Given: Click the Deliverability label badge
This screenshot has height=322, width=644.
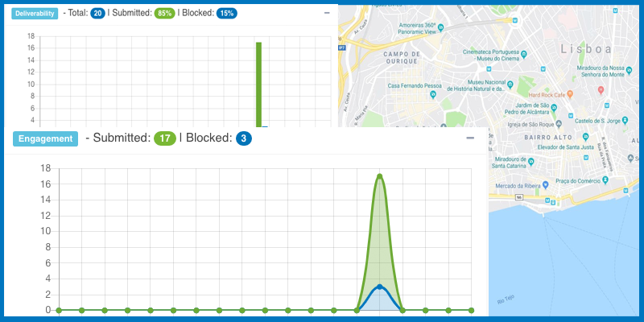Looking at the screenshot, I should tap(35, 14).
